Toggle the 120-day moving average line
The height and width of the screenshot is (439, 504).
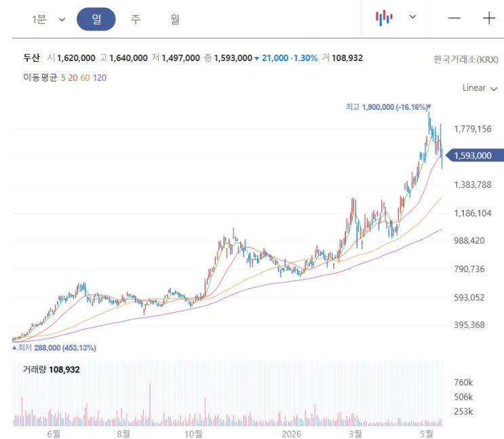coord(100,78)
